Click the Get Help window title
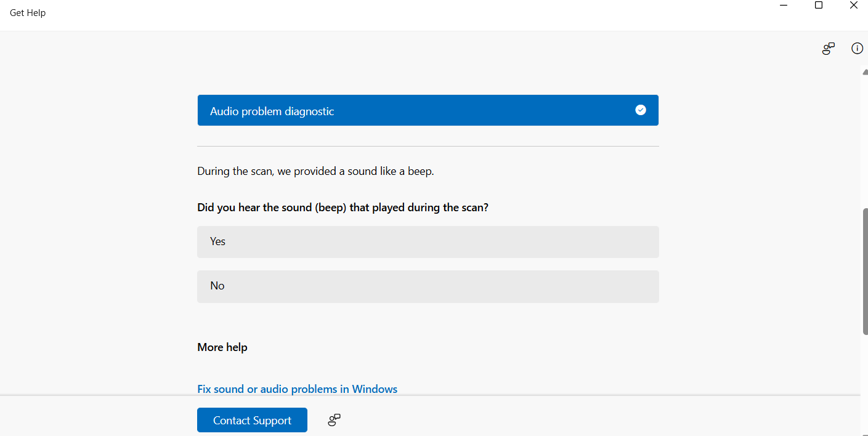Screen dimensions: 868x436 point(28,13)
